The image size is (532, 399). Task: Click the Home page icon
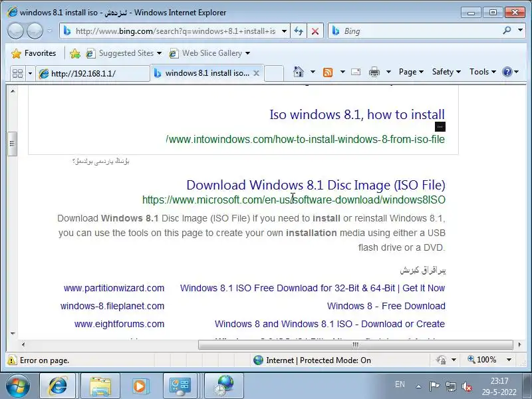(x=298, y=72)
